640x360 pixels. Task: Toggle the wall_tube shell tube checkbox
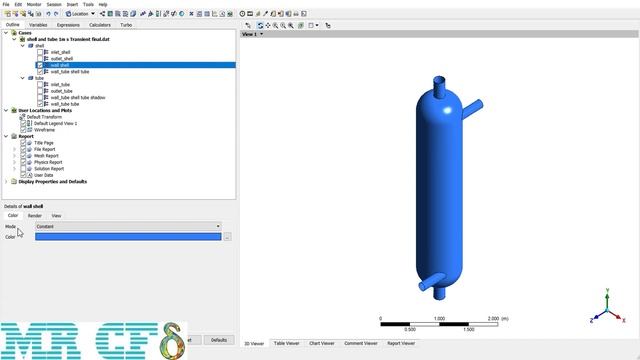[x=40, y=72]
